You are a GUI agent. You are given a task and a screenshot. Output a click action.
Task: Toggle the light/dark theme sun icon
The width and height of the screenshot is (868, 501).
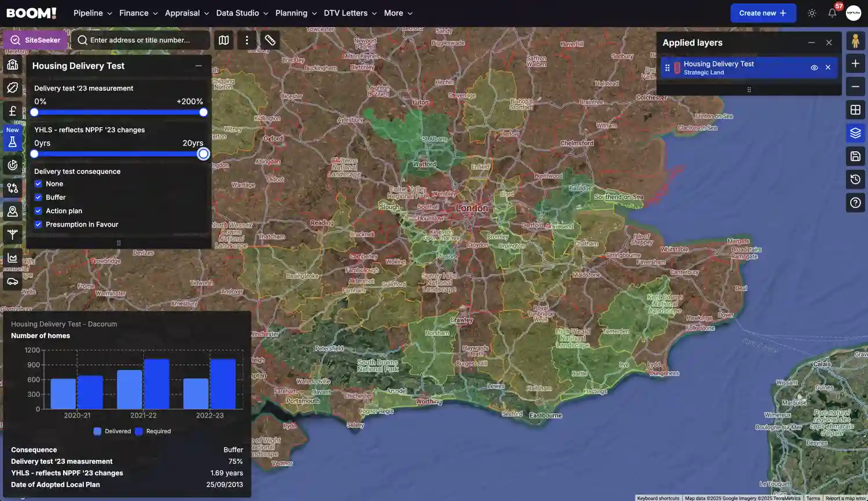tap(812, 13)
